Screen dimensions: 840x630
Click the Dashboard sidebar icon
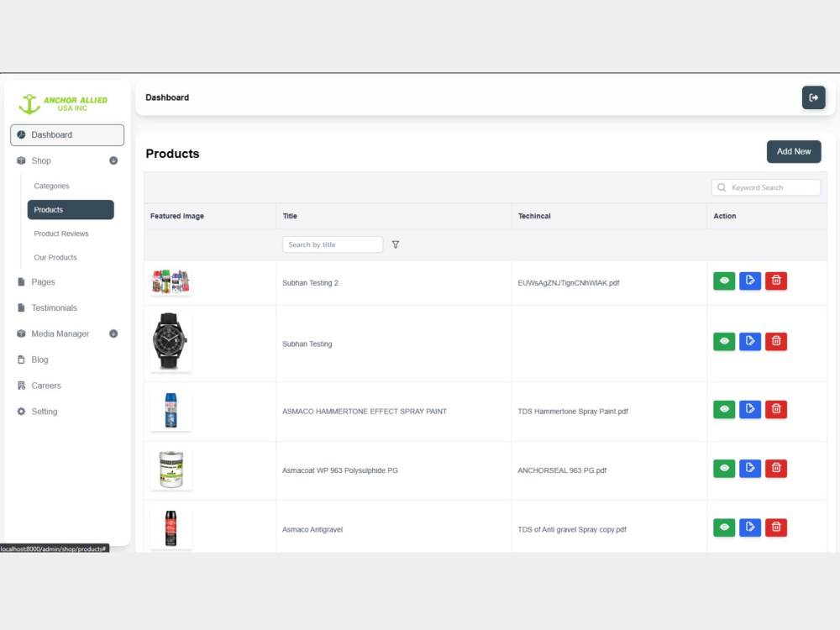21,134
